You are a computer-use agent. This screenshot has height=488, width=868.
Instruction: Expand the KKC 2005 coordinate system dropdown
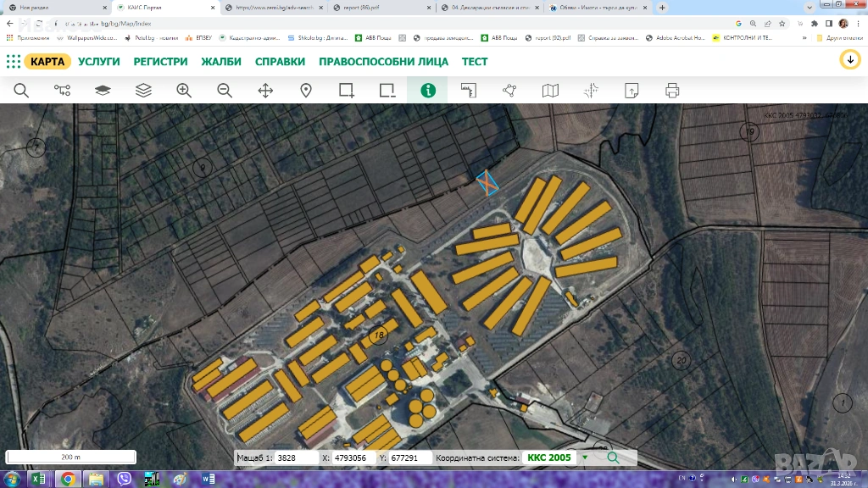[x=584, y=457]
